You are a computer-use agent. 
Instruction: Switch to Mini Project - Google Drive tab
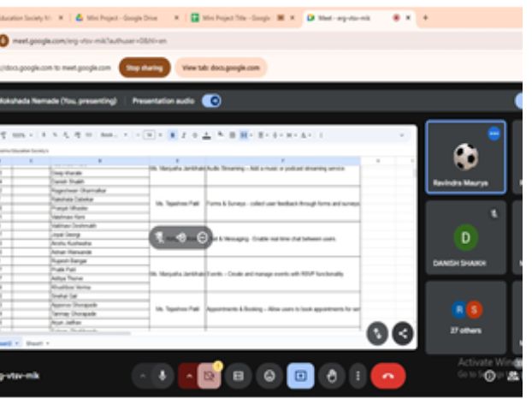point(120,17)
